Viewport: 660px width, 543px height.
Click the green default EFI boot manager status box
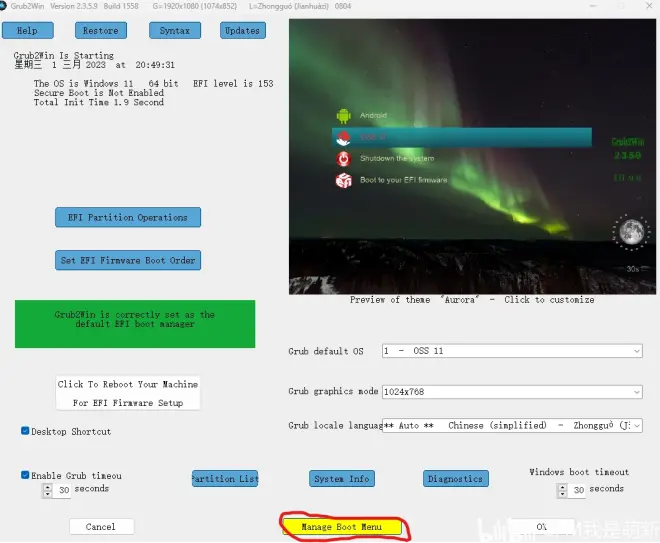click(x=135, y=324)
